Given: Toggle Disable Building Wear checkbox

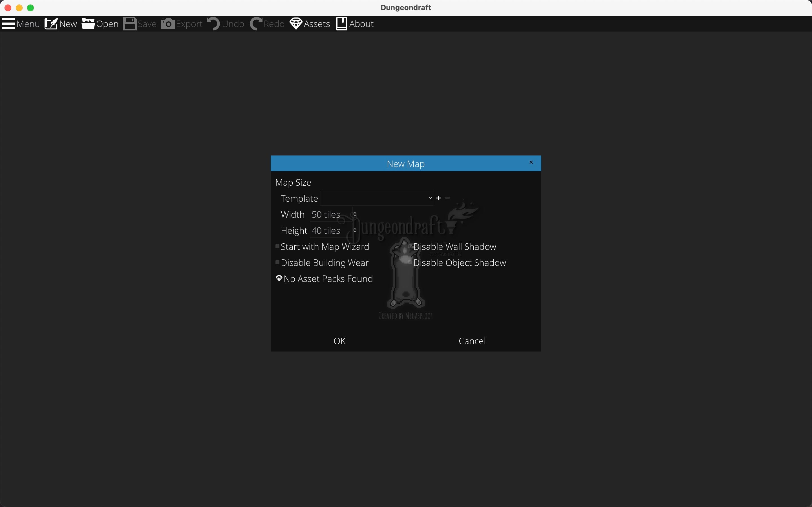Looking at the screenshot, I should tap(277, 263).
